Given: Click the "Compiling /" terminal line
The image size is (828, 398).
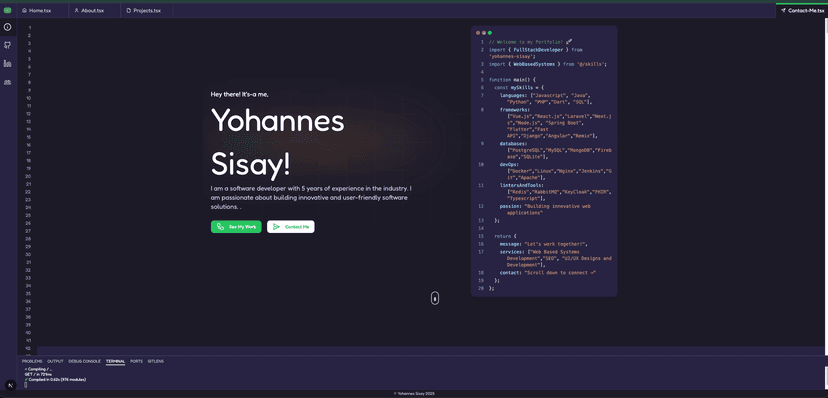Looking at the screenshot, I should point(38,369).
